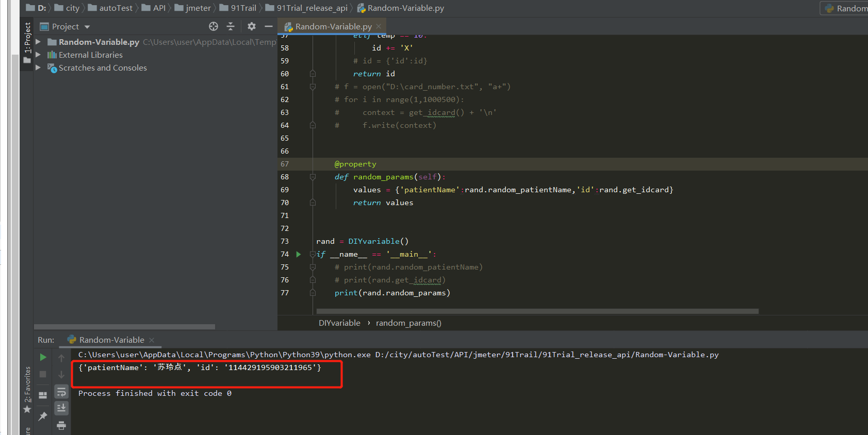Click the Stop process square icon

(43, 374)
